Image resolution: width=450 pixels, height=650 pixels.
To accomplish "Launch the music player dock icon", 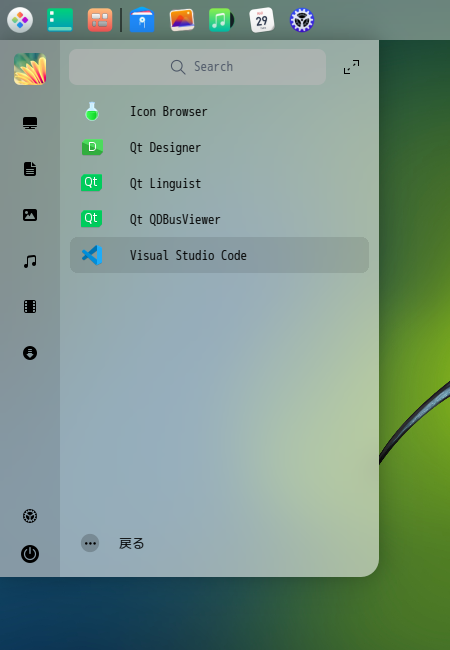I will [x=221, y=20].
